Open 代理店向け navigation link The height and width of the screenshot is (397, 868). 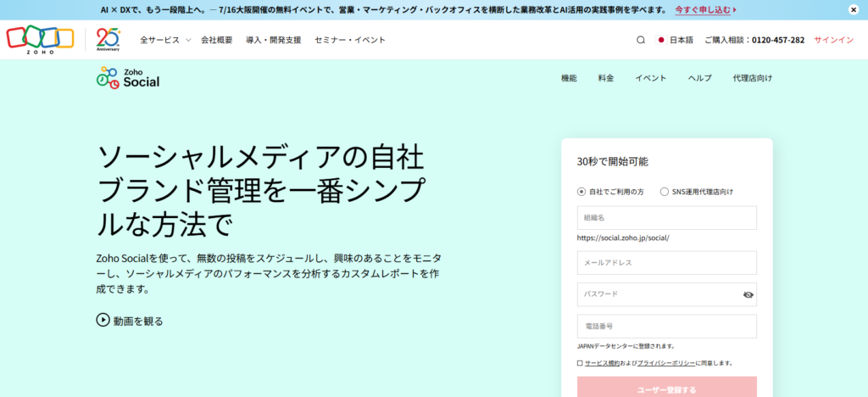coord(753,78)
